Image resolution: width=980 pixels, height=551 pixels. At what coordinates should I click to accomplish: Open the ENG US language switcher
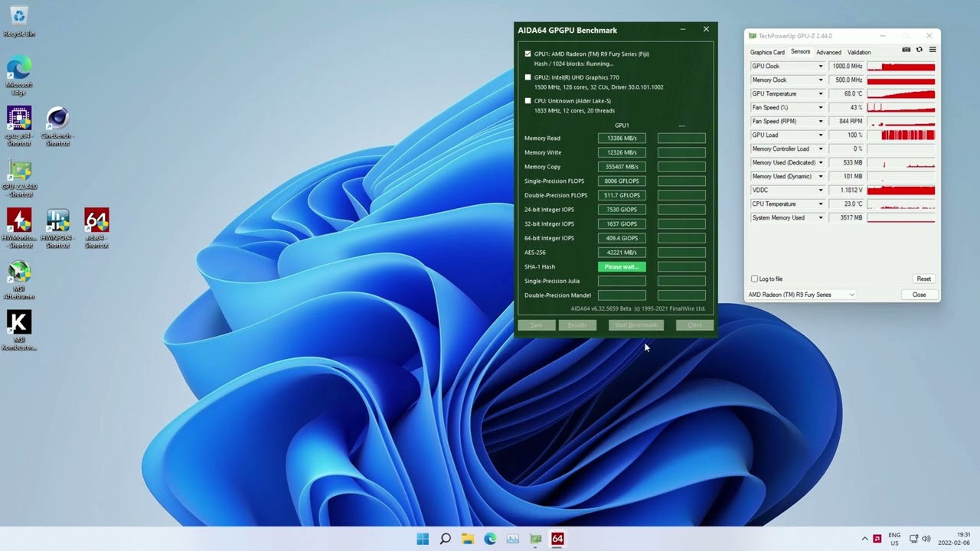click(x=894, y=539)
